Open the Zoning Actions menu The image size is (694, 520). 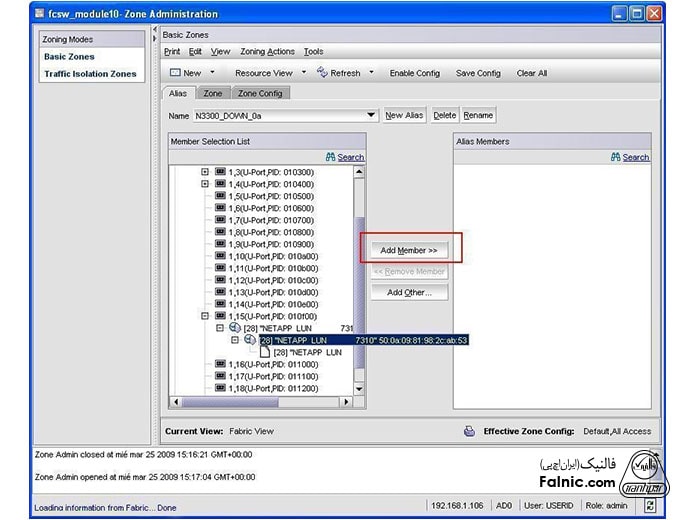[267, 51]
